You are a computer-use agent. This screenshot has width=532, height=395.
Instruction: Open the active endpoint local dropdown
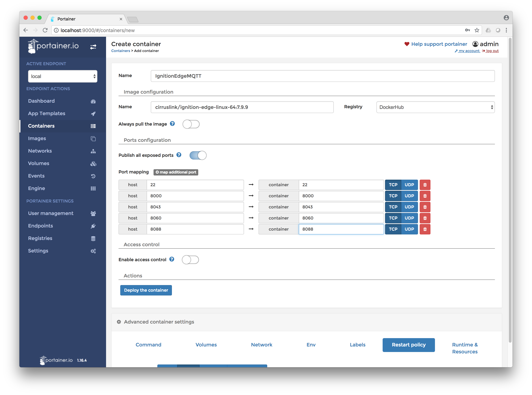63,76
